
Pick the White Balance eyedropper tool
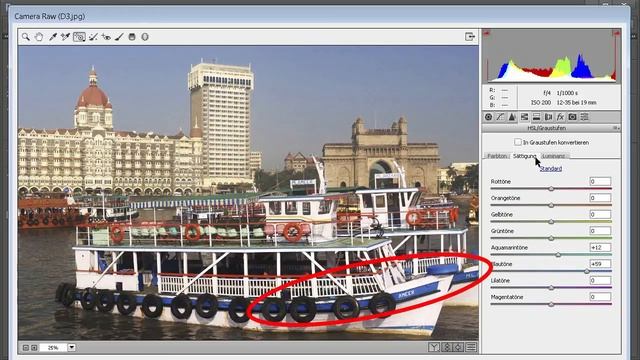53,37
